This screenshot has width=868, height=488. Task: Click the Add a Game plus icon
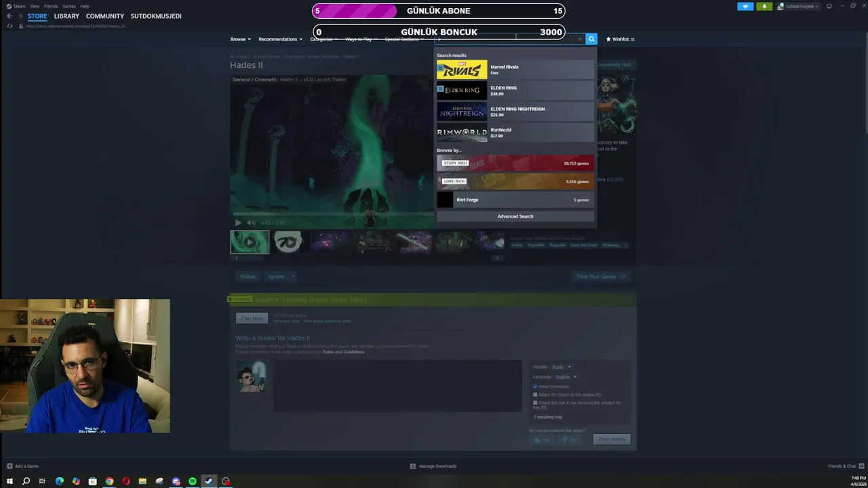tap(9, 466)
